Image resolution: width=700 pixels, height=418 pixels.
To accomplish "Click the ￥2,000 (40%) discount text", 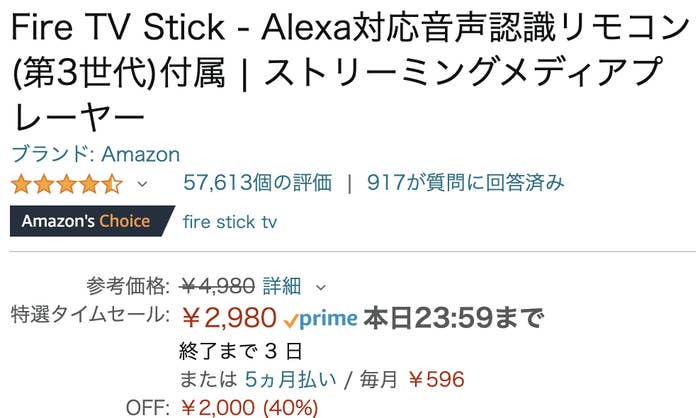I will pyautogui.click(x=250, y=407).
